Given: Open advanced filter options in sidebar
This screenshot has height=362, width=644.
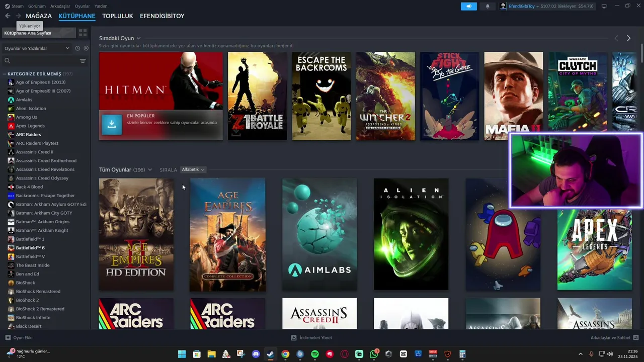Looking at the screenshot, I should pos(83,61).
